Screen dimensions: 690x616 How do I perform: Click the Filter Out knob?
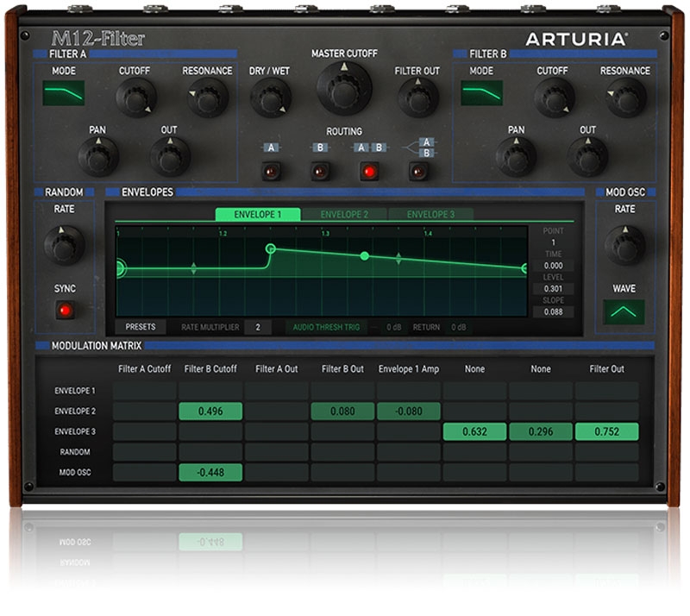pos(418,98)
